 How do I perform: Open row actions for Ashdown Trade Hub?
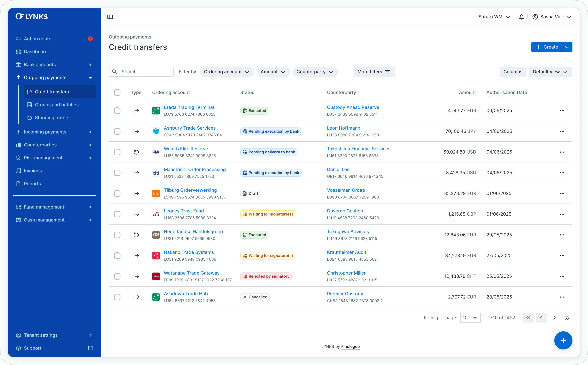(x=562, y=297)
